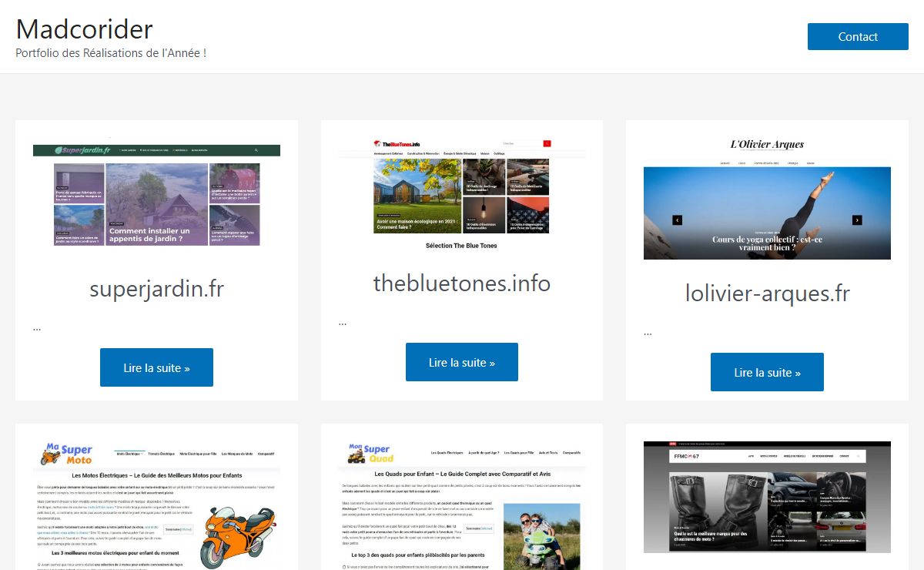Click Lire la suite under lolivier-arques.fr
The height and width of the screenshot is (570, 924).
tap(767, 372)
